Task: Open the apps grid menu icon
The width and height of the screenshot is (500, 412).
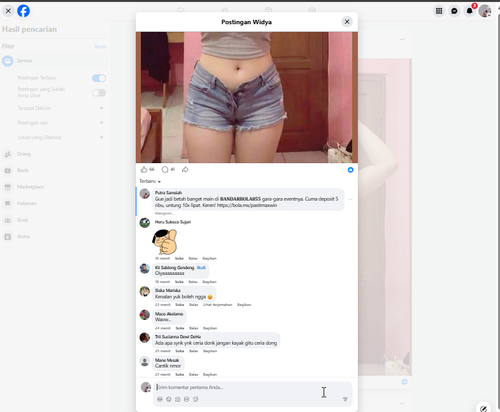Action: (439, 11)
